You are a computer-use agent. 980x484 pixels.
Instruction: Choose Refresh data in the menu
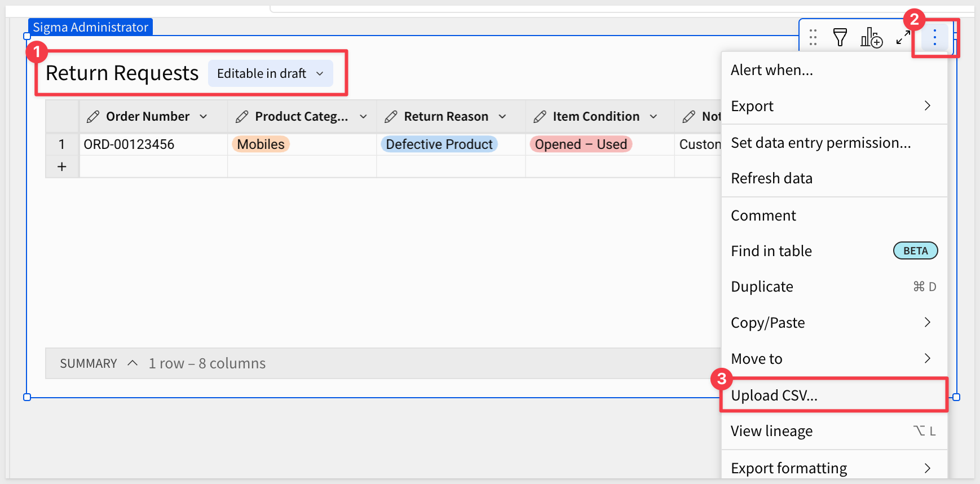coord(771,178)
